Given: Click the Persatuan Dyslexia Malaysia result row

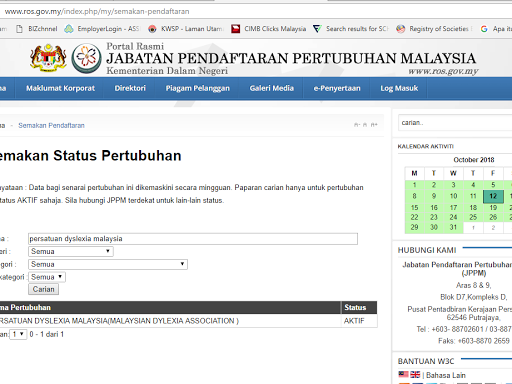Looking at the screenshot, I should tap(188, 321).
